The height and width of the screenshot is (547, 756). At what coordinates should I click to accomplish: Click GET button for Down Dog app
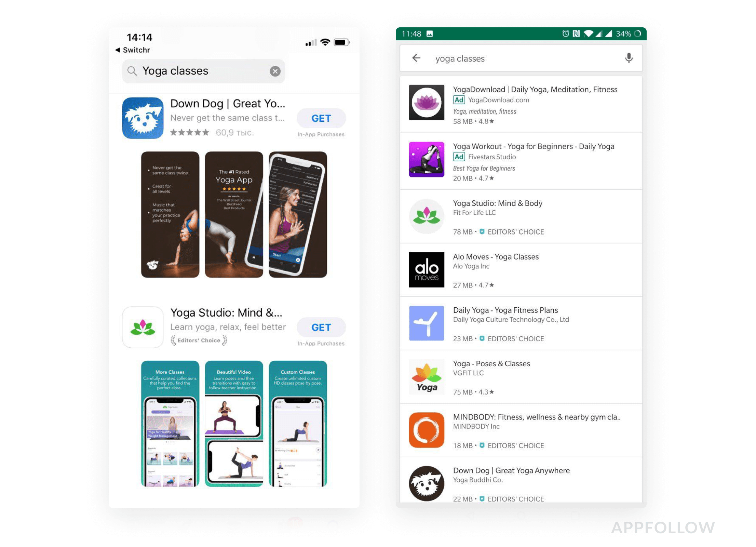321,118
